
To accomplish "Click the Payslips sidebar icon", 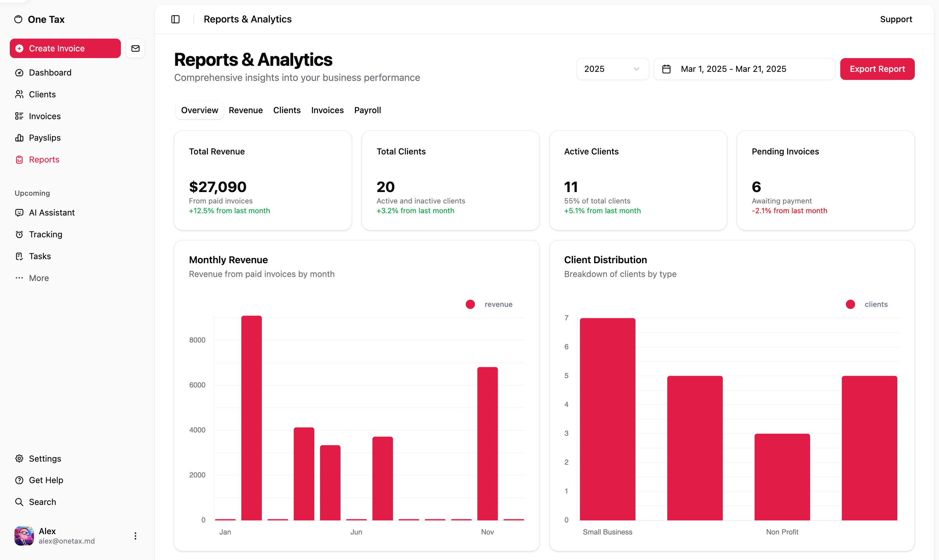I will point(19,138).
